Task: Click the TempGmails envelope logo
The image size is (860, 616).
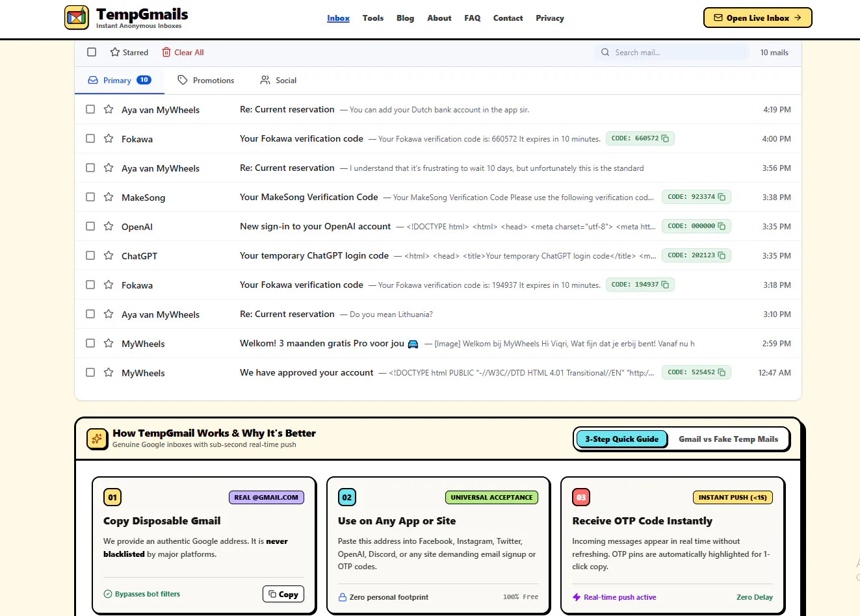Action: [77, 18]
